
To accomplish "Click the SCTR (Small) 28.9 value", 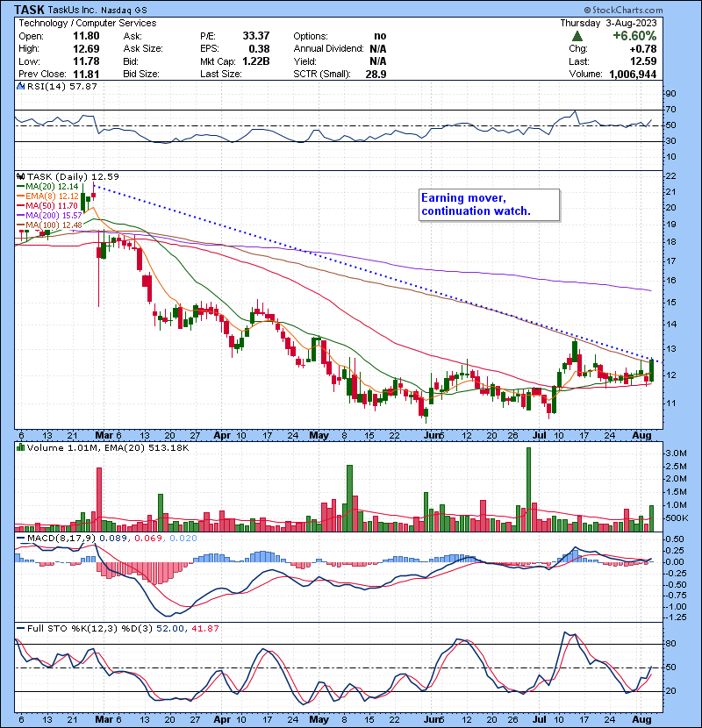I will click(376, 74).
